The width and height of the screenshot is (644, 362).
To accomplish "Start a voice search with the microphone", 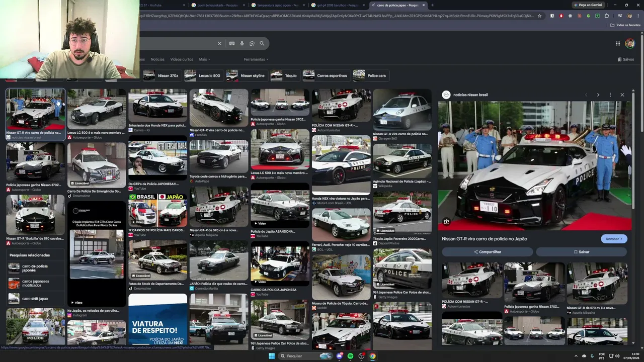I will point(242,44).
